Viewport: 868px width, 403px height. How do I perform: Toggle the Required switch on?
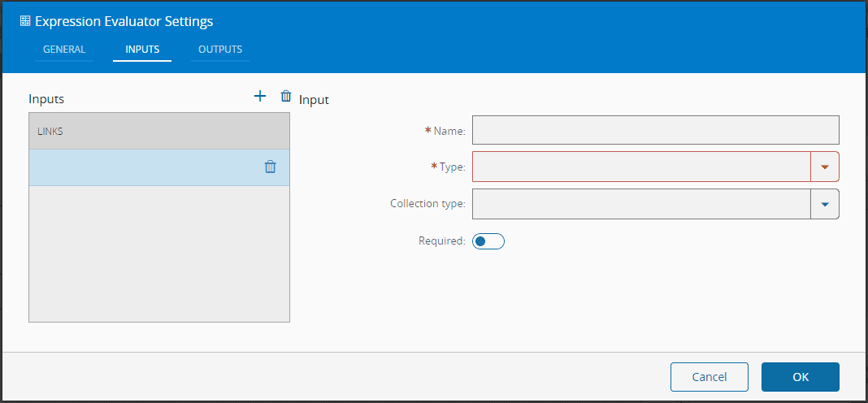coord(488,241)
